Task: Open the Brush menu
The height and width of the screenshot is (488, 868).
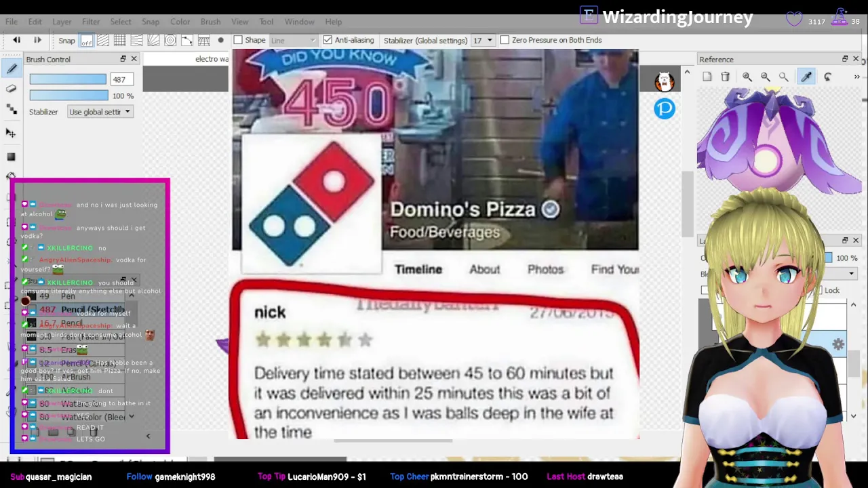Action: click(210, 22)
